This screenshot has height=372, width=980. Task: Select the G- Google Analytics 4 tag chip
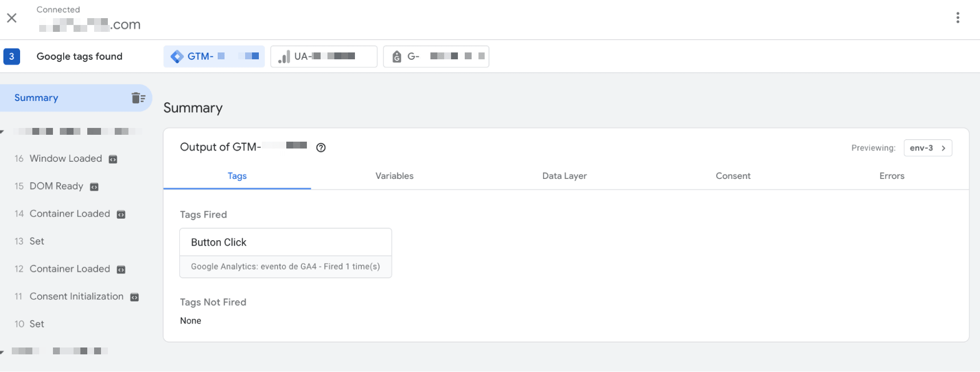(x=436, y=56)
